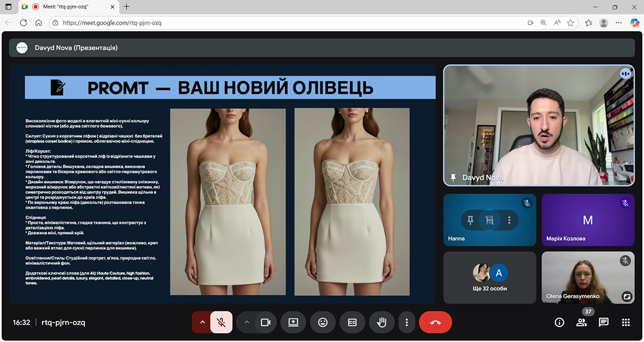Turn on closed captions
This screenshot has width=644, height=342.
click(x=352, y=322)
